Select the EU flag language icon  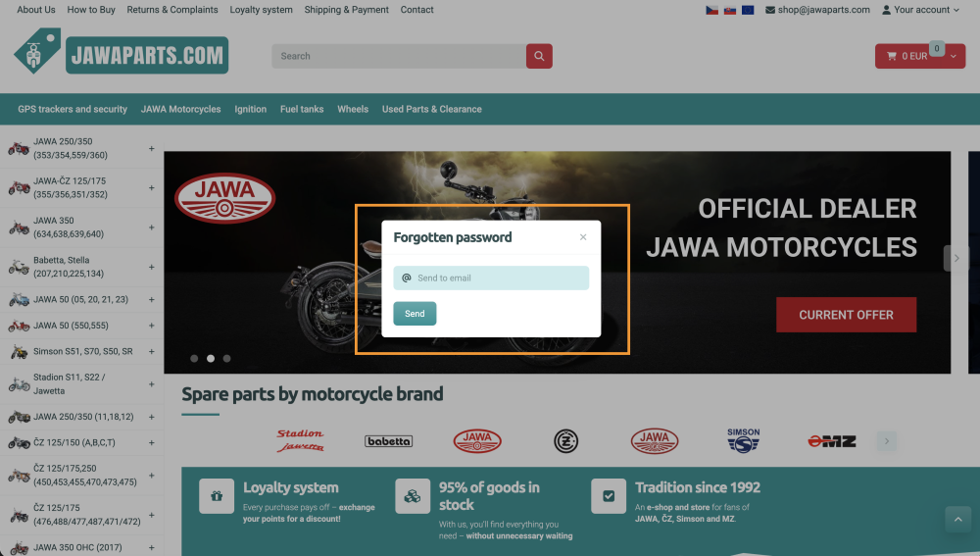(x=748, y=10)
